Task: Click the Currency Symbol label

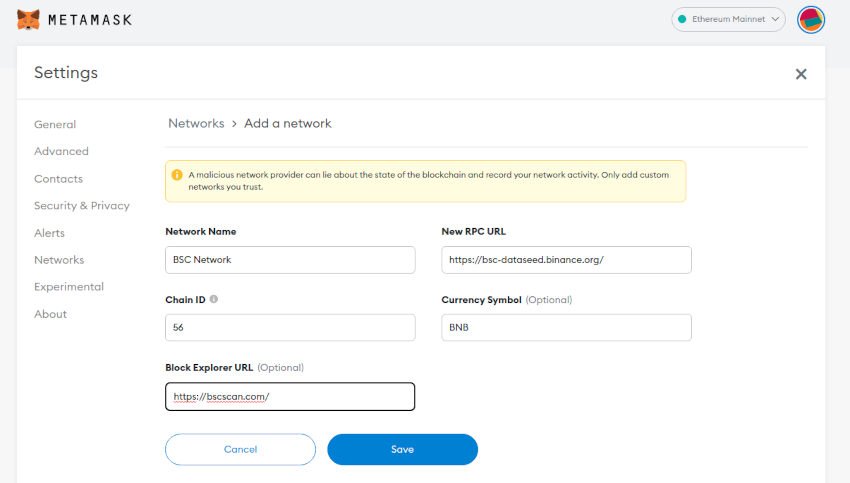Action: click(481, 300)
